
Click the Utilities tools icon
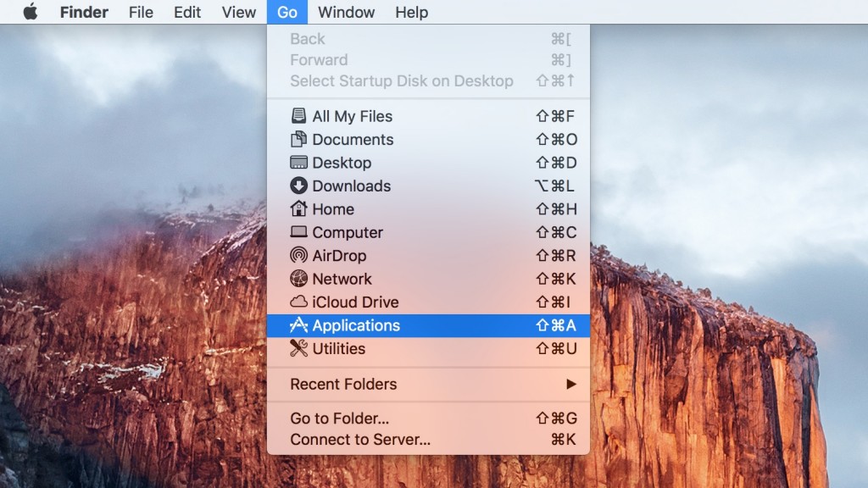tap(298, 348)
